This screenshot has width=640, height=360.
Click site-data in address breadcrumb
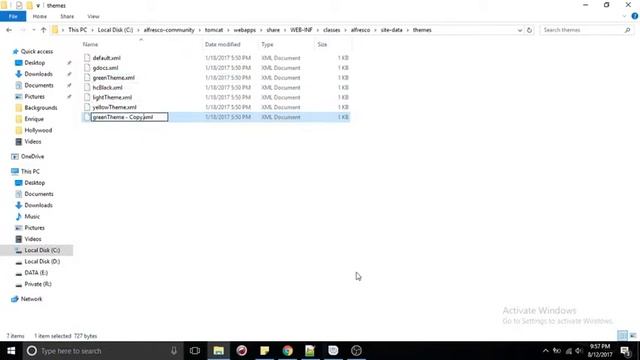[391, 30]
